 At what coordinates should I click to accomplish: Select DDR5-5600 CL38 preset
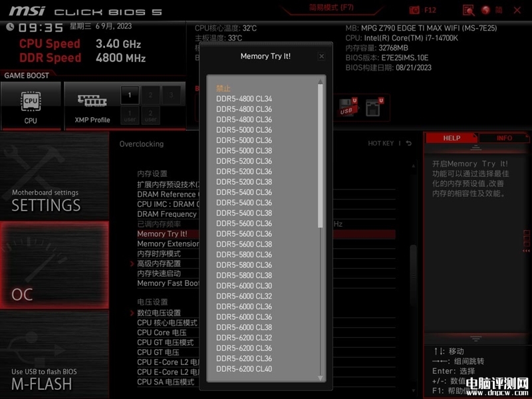(x=244, y=244)
